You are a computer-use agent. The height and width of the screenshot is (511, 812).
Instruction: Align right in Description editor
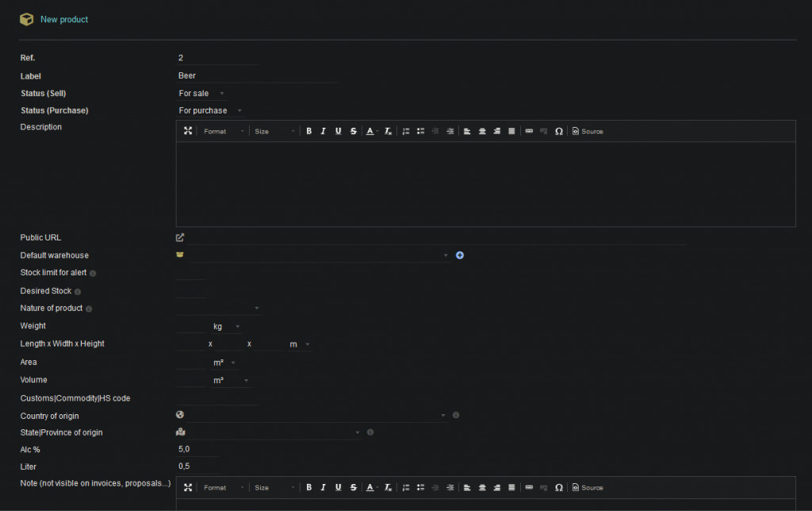496,131
